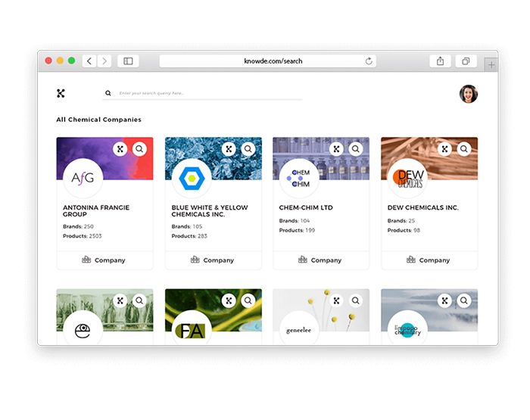The width and height of the screenshot is (530, 420).
Task: Click Company button under Chem-Chim Ltd
Action: [320, 260]
